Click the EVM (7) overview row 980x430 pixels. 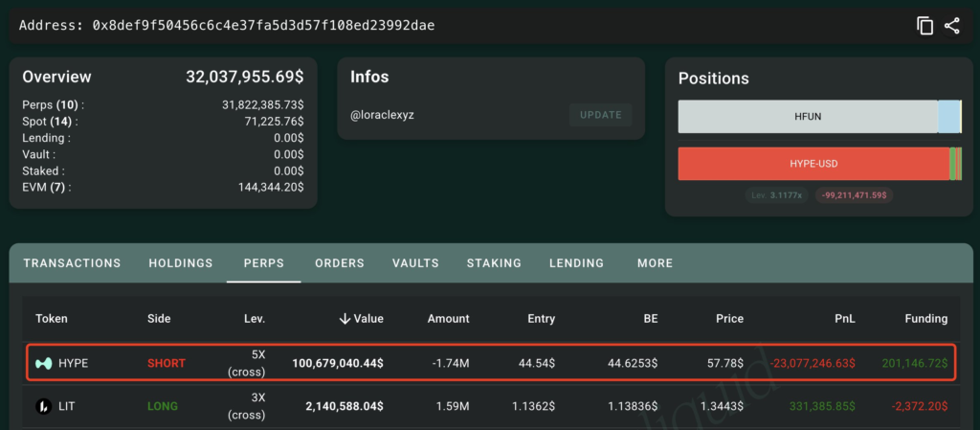163,187
